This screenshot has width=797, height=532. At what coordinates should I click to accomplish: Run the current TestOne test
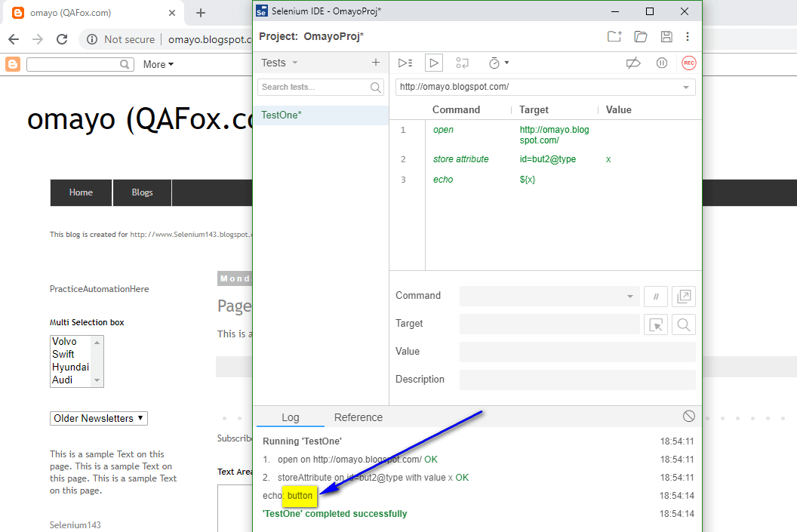coord(432,63)
